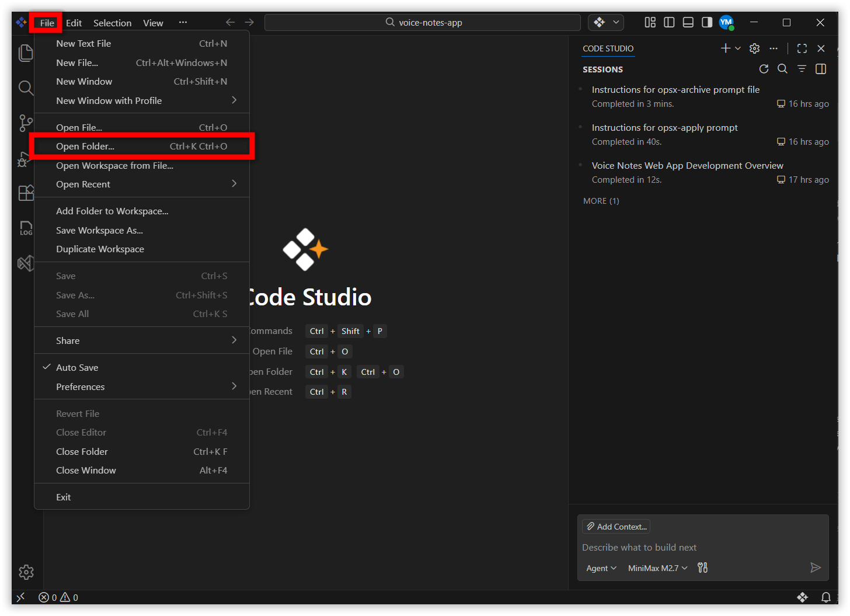Click the Code Studio sparkle icon in title bar

click(600, 22)
